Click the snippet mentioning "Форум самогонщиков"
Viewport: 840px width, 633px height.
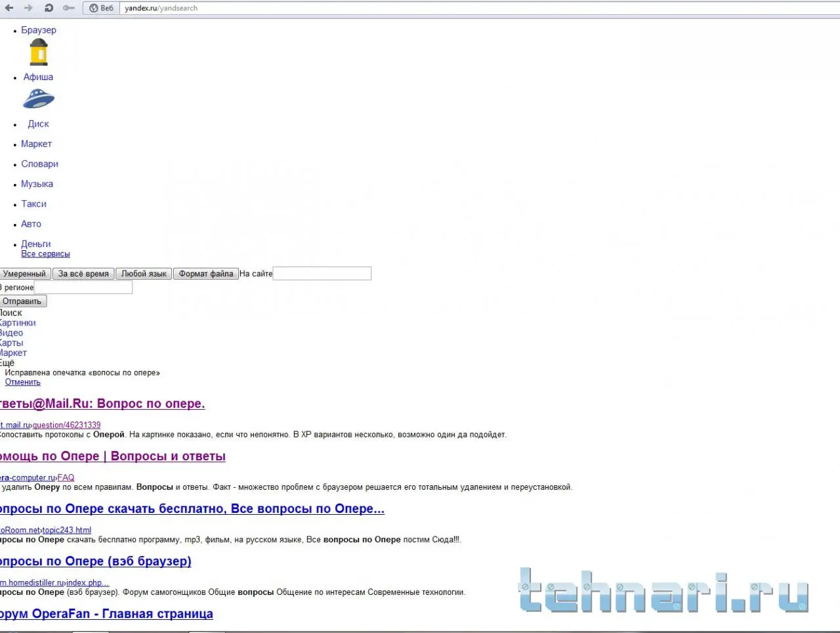pos(232,592)
